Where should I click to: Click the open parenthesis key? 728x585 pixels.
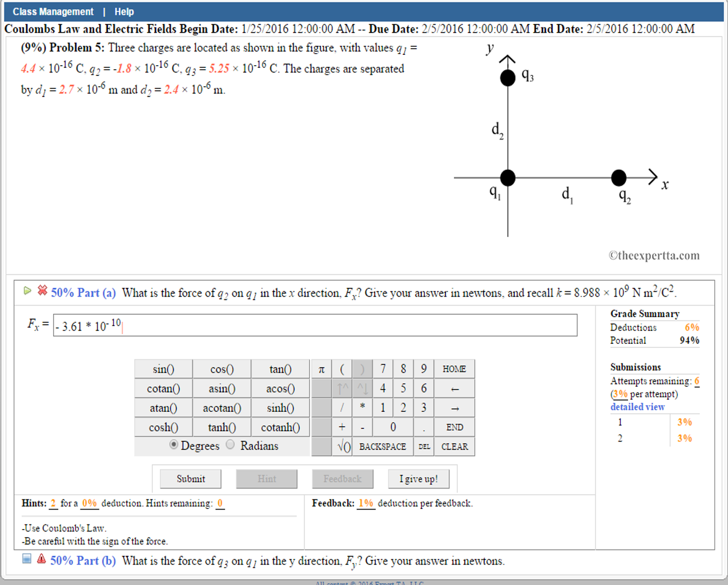point(342,369)
